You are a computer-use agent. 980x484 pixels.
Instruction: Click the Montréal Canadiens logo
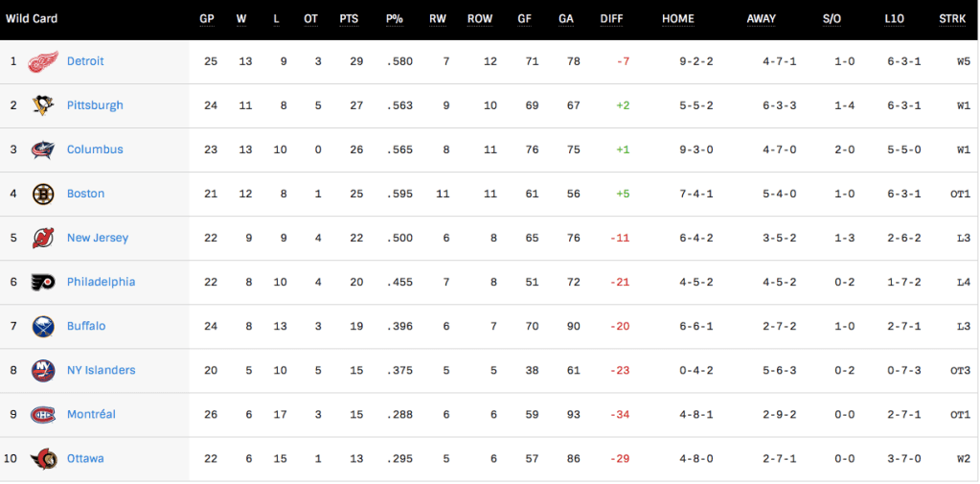(x=43, y=414)
